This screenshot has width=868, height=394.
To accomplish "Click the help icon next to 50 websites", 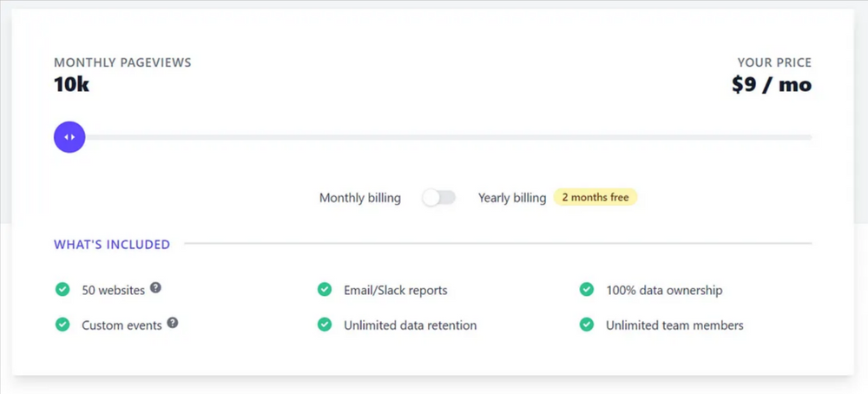I will [155, 288].
